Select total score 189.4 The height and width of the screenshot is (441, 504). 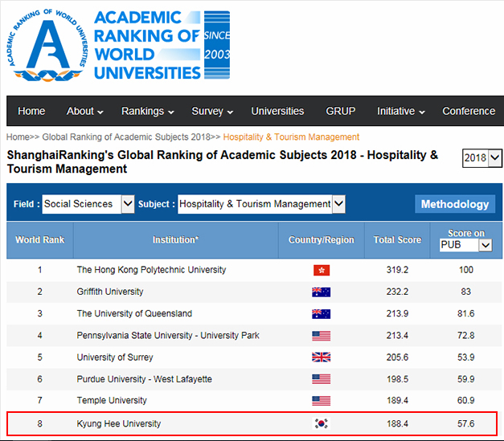coord(397,401)
